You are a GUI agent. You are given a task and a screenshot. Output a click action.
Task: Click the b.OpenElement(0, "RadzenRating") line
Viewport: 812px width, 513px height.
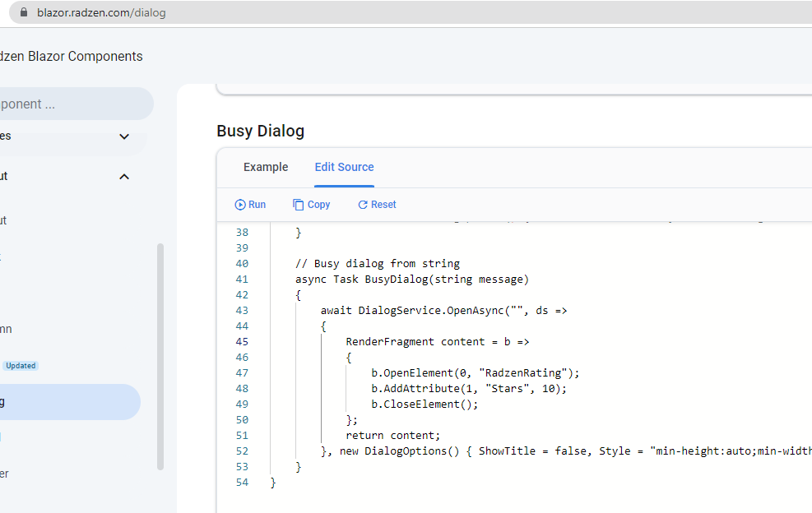[x=476, y=372]
